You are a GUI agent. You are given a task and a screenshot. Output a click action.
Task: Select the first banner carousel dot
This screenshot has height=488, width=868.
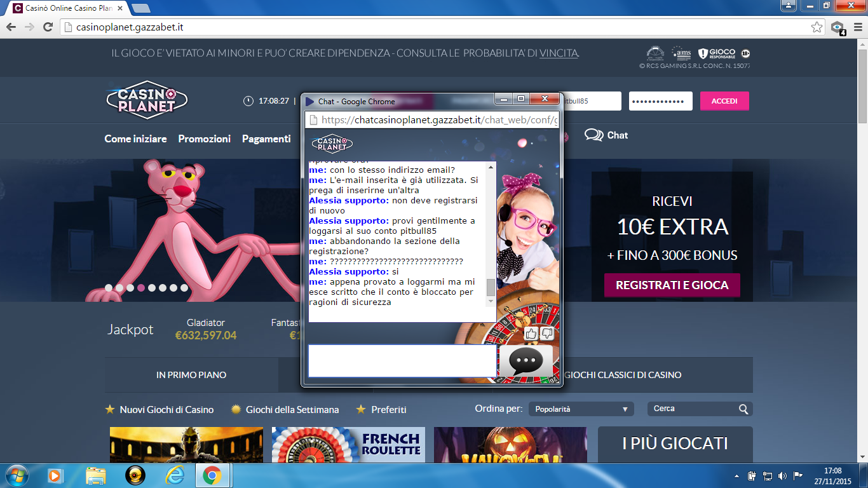[109, 288]
